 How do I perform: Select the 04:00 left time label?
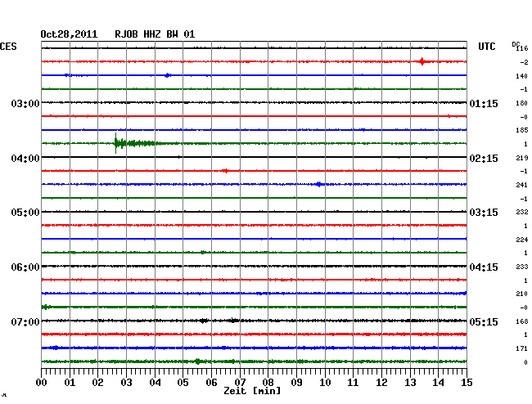click(25, 159)
